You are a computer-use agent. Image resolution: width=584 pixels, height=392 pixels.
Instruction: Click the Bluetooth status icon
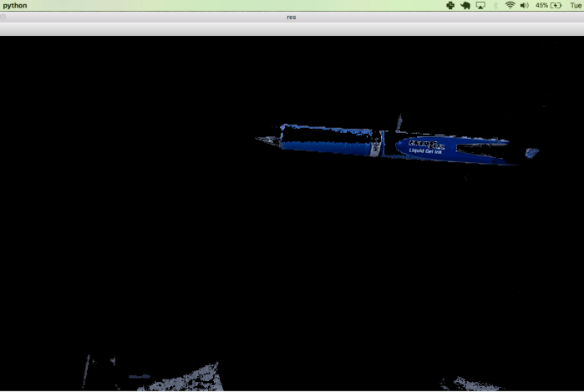495,5
